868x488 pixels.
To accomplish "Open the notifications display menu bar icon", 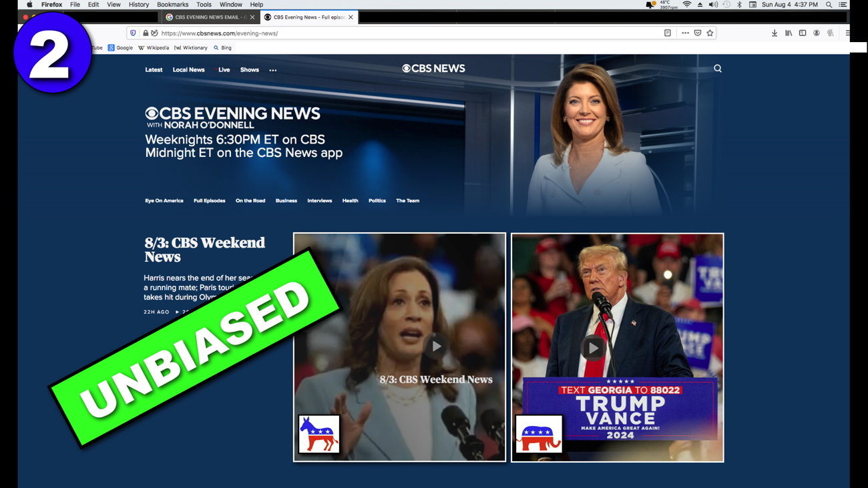I will pyautogui.click(x=650, y=5).
